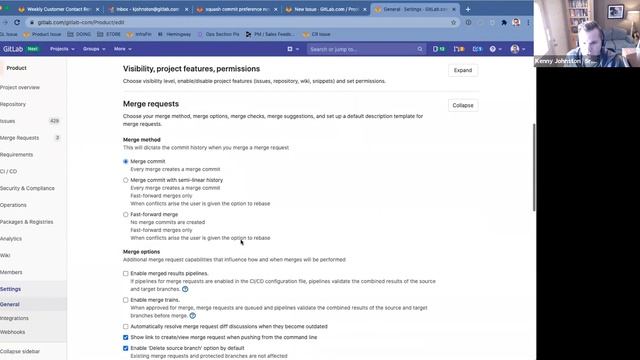Uncheck show link to create merge request
640x360 pixels.
tap(125, 338)
